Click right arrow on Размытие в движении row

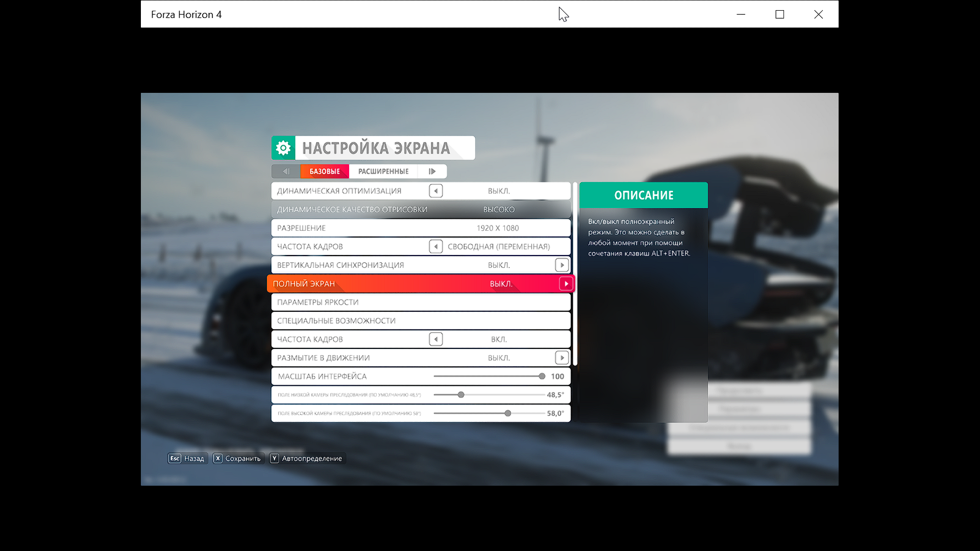coord(561,358)
